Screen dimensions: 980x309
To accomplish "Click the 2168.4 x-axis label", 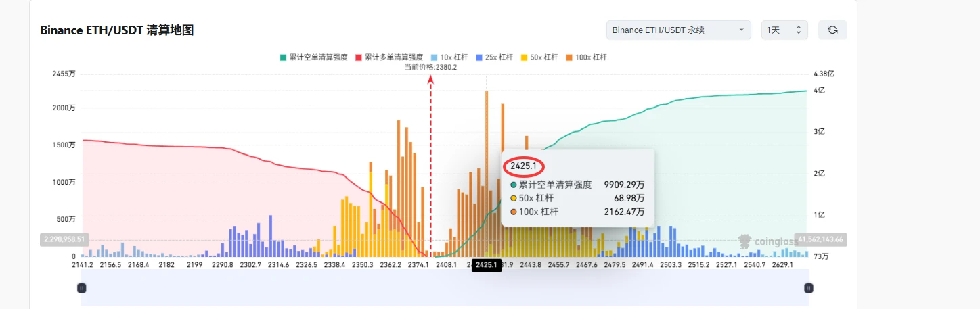I will 138,265.
